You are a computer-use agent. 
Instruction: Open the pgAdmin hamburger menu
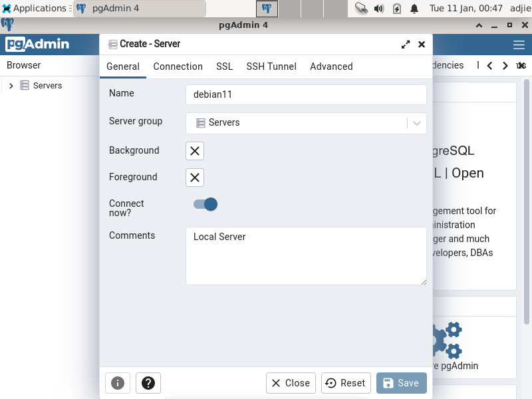coord(519,45)
